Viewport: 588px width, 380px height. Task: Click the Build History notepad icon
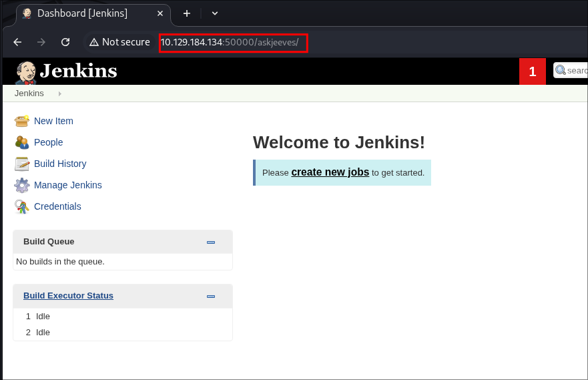click(x=22, y=164)
